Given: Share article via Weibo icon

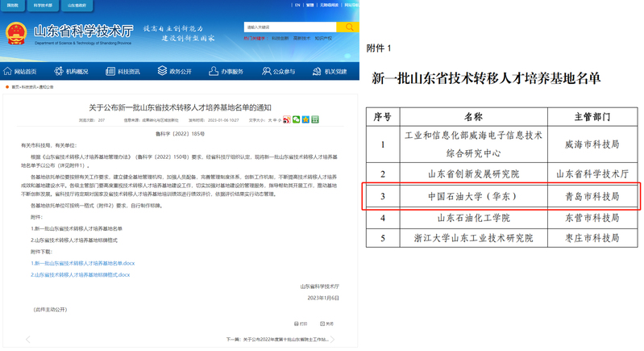Looking at the screenshot, I should (287, 120).
